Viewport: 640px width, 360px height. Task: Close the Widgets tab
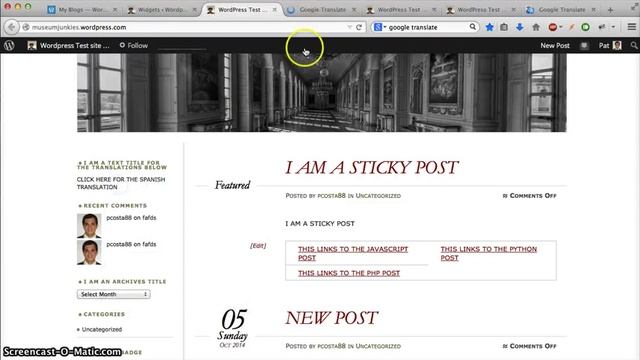pyautogui.click(x=194, y=9)
